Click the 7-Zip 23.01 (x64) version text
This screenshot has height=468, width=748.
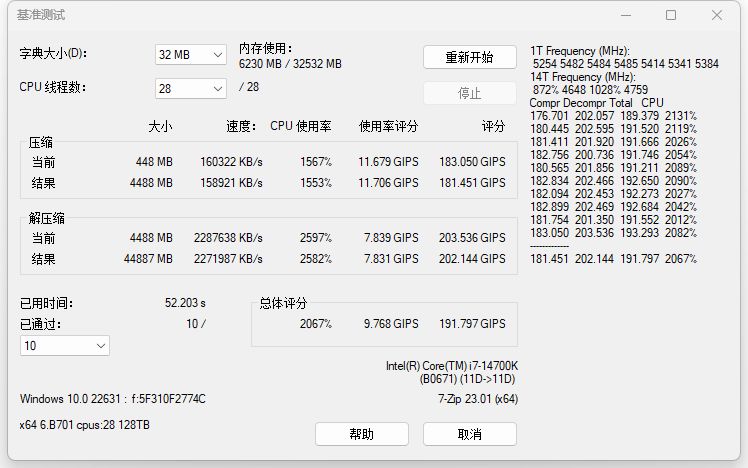478,399
